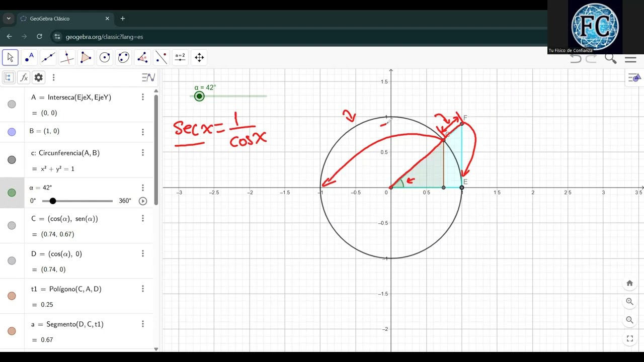Screen dimensions: 644x362
Task: Toggle visibility of point C
Action: 12,226
